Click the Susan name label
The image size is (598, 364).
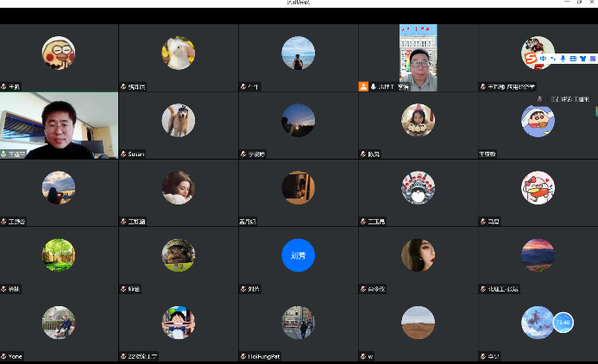coord(136,154)
